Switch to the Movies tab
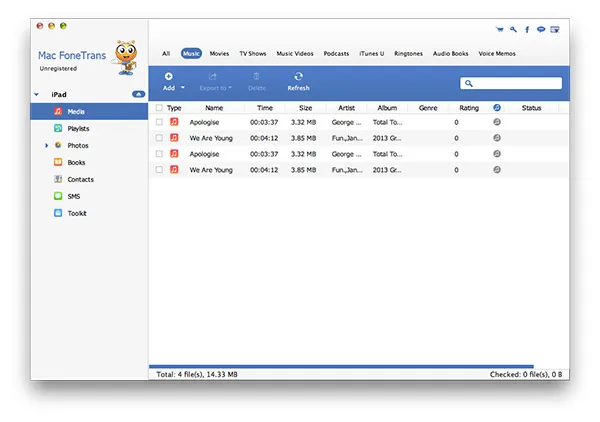The width and height of the screenshot is (600, 422). click(219, 54)
